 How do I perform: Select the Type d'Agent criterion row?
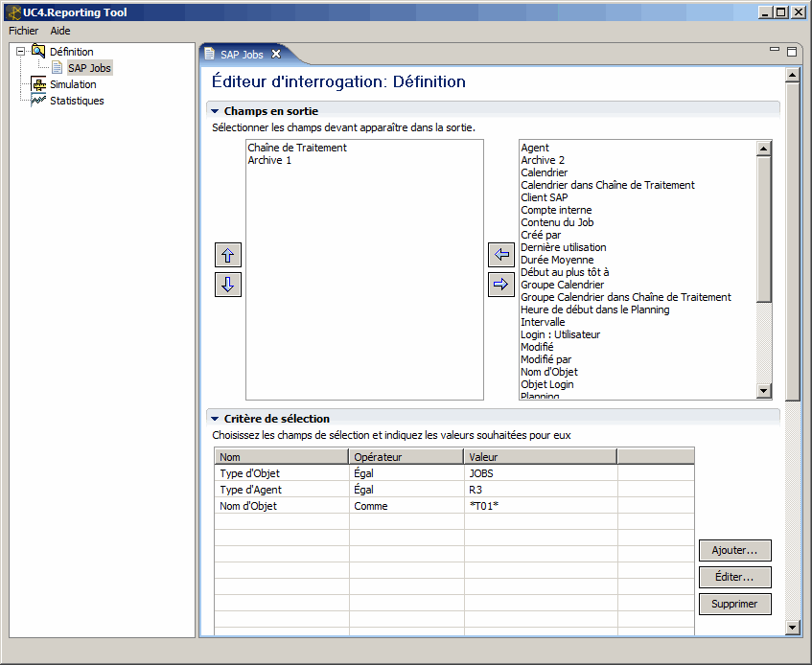pos(454,490)
